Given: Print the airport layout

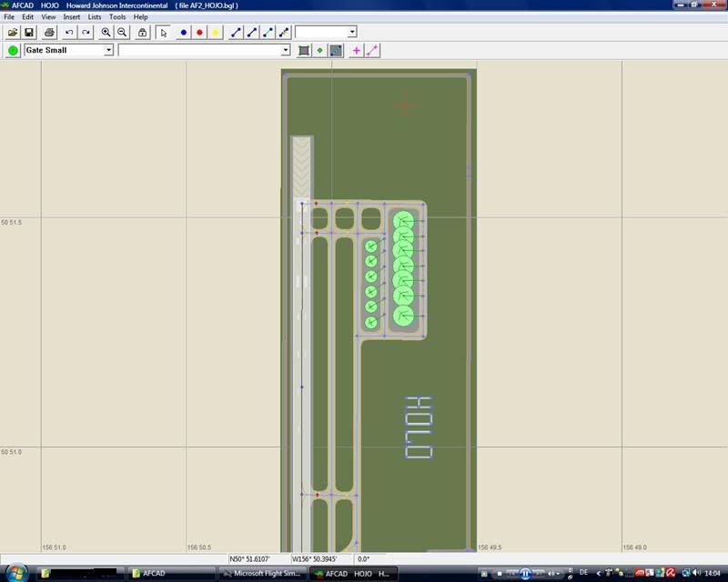Looking at the screenshot, I should pyautogui.click(x=49, y=33).
